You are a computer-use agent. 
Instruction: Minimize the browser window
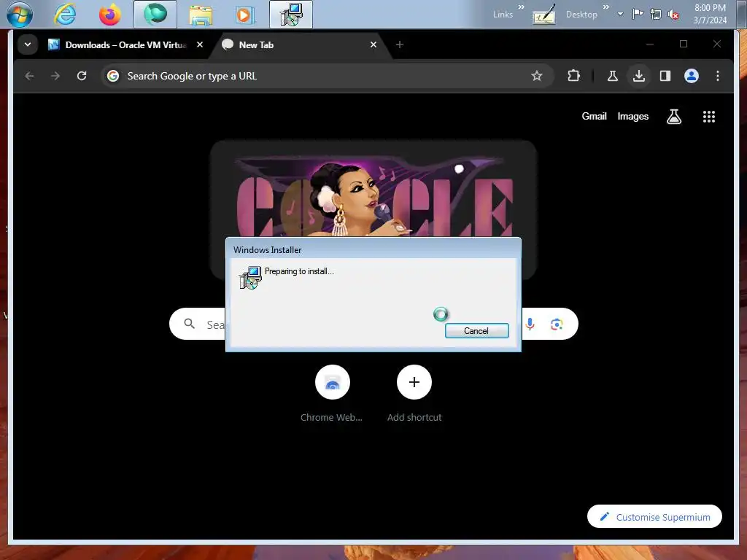click(649, 44)
